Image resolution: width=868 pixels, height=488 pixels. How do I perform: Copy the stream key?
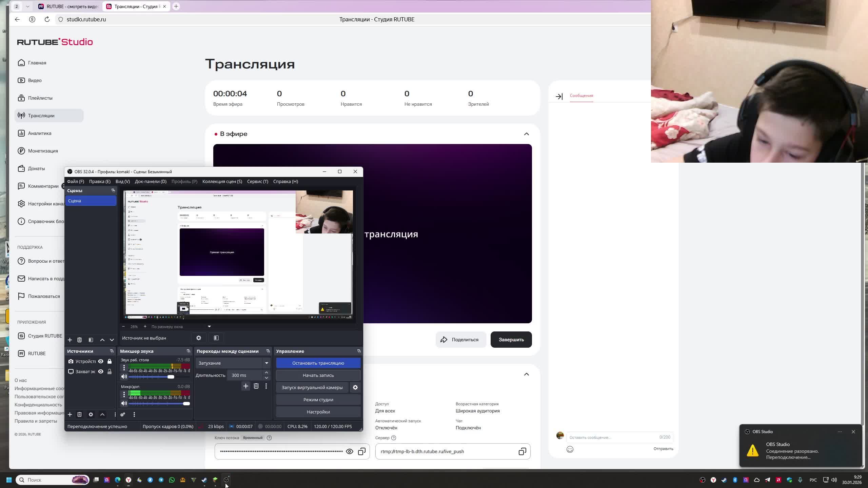pos(362,451)
